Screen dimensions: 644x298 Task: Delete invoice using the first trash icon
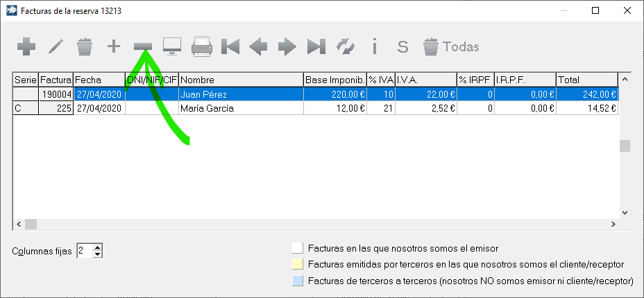(x=85, y=46)
